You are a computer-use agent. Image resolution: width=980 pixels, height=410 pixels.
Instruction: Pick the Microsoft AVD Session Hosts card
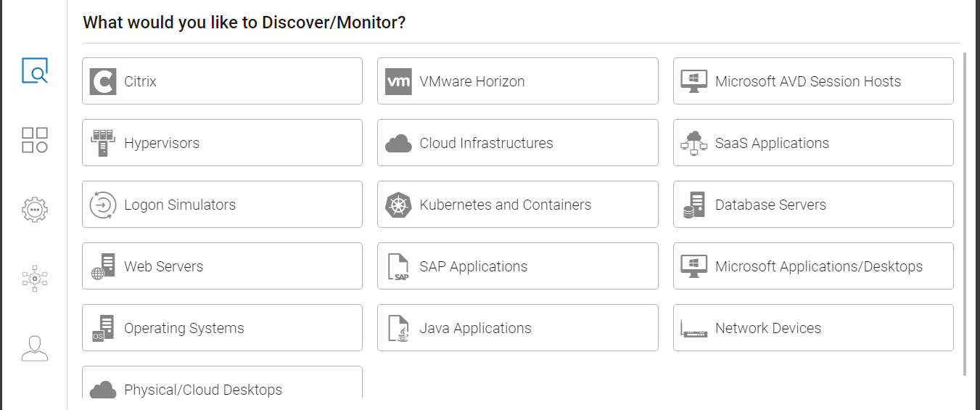click(x=813, y=81)
